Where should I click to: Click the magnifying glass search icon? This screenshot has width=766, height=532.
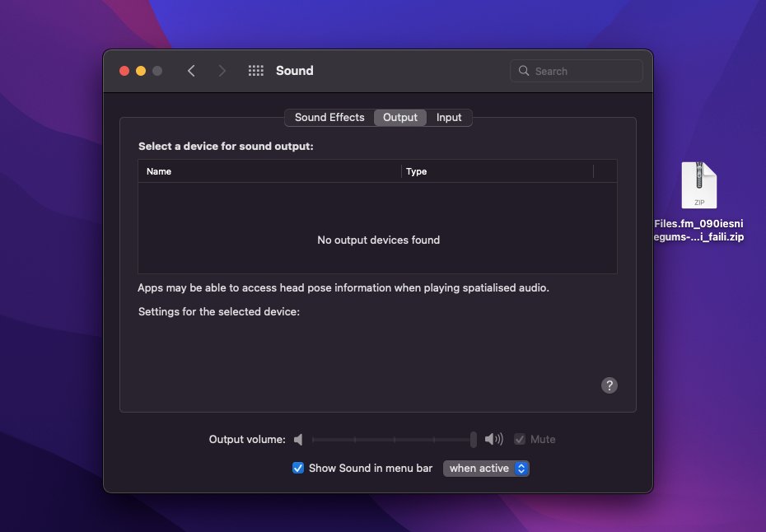pyautogui.click(x=524, y=71)
